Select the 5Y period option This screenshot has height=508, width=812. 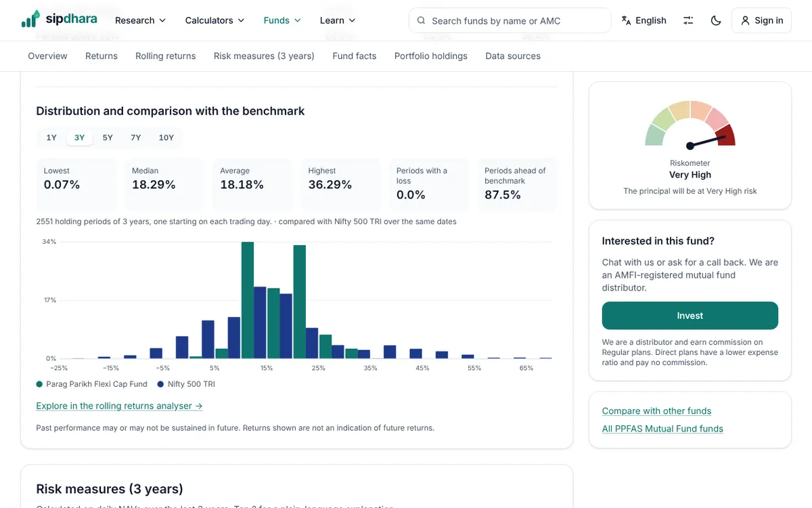[x=108, y=137]
